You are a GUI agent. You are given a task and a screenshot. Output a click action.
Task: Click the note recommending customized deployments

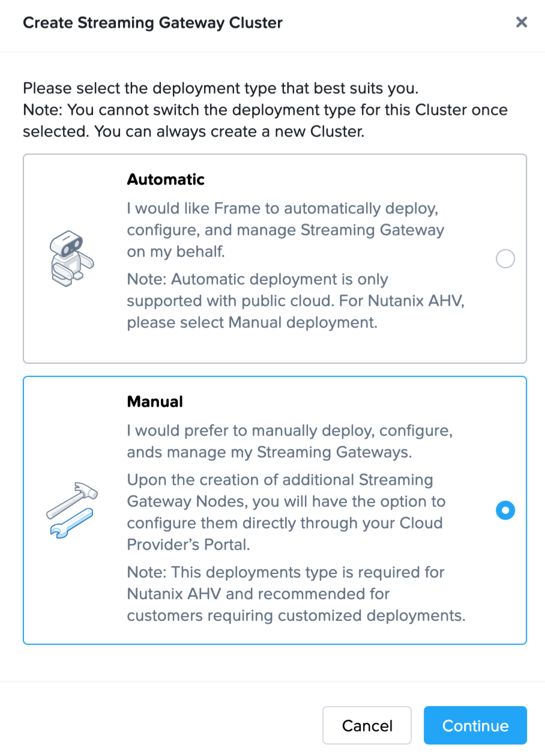295,594
